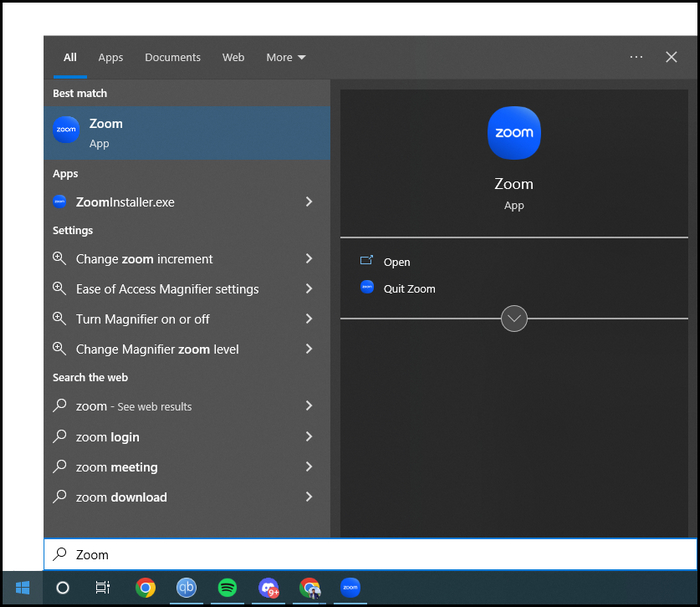This screenshot has height=607, width=700.
Task: Click in the search box containing Zoom
Action: point(370,554)
